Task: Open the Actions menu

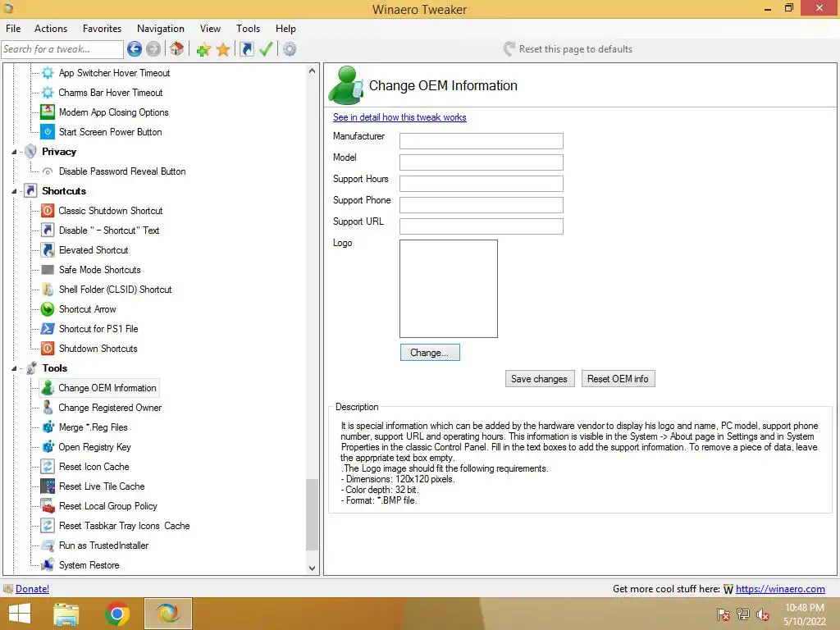Action: [51, 29]
